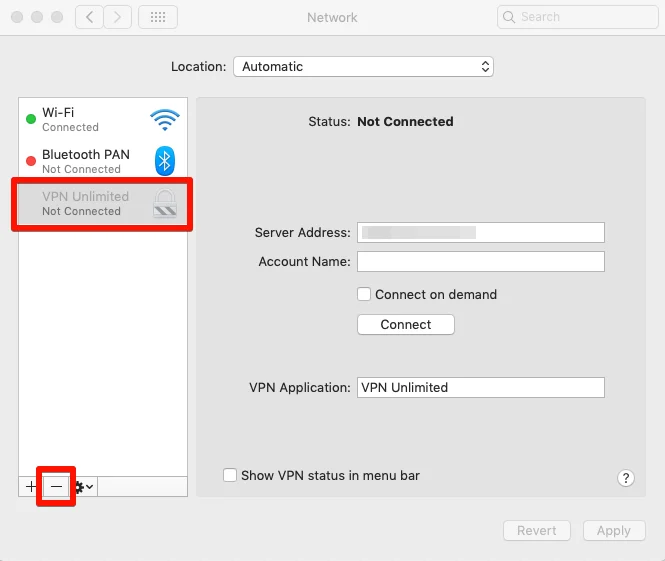Open the help question mark button
This screenshot has width=665, height=561.
tap(626, 478)
